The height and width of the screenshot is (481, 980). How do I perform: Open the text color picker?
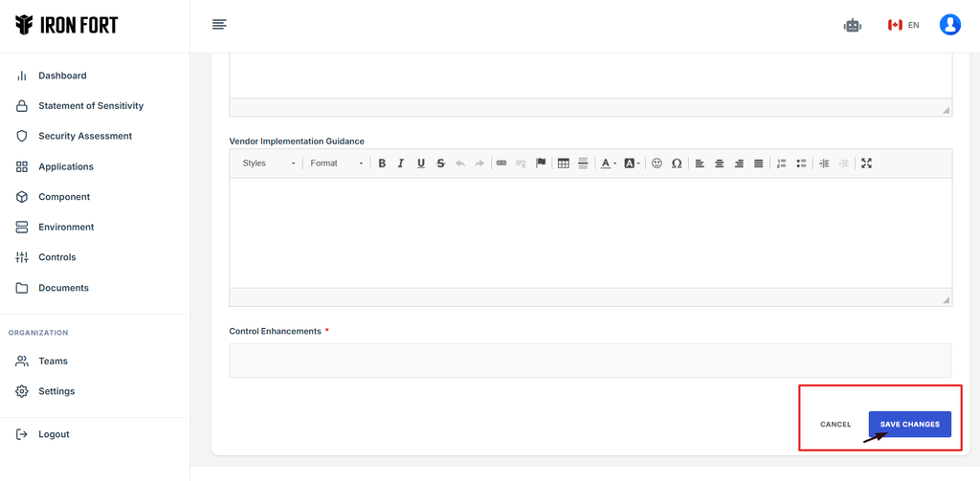[608, 164]
